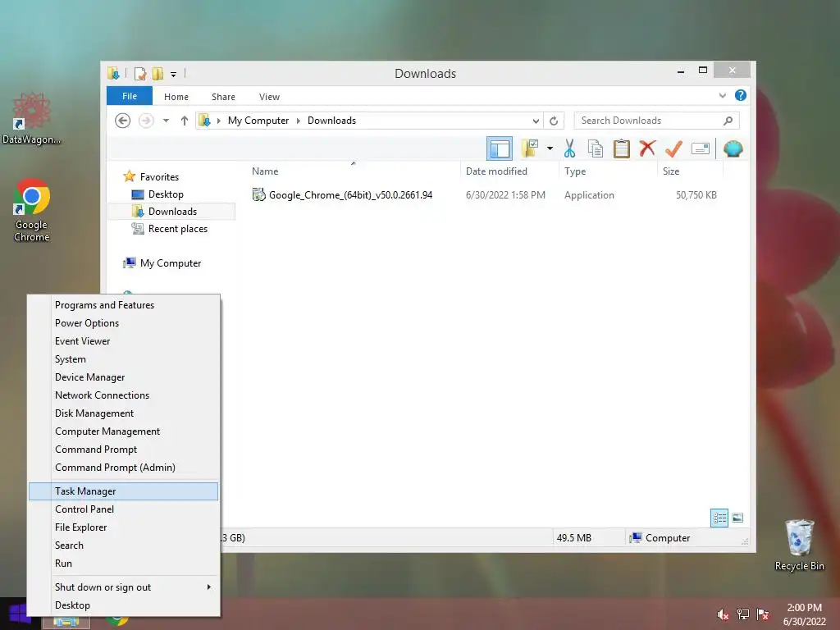
Task: Open Task Manager from the menu
Action: (x=123, y=491)
